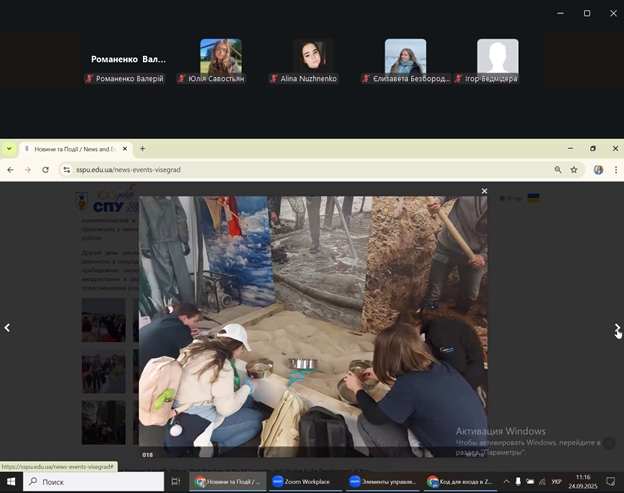Close the photo lightbox overlay

[484, 191]
